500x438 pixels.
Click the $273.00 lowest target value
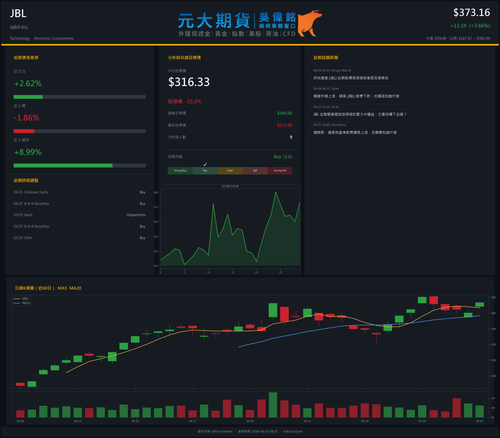[x=285, y=125]
